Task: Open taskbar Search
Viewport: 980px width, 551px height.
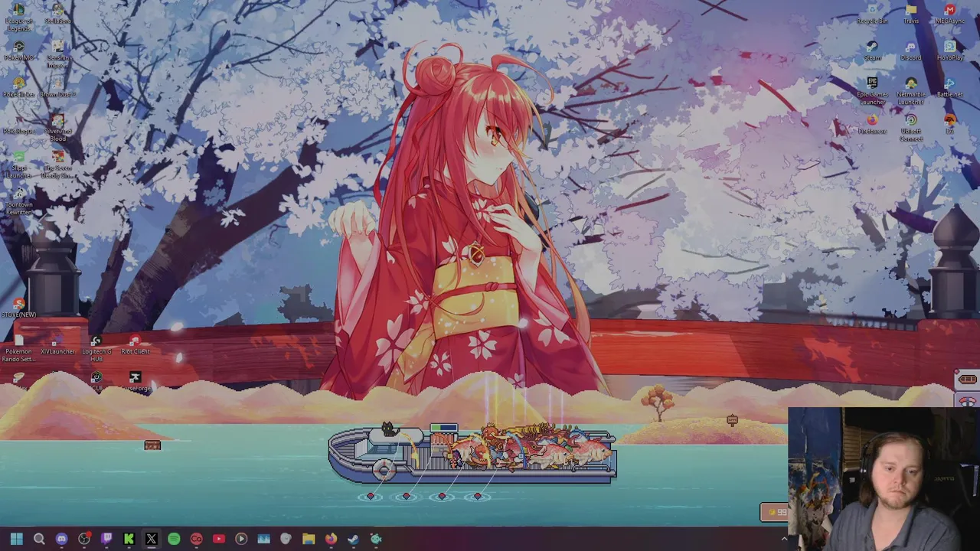Action: (x=39, y=539)
